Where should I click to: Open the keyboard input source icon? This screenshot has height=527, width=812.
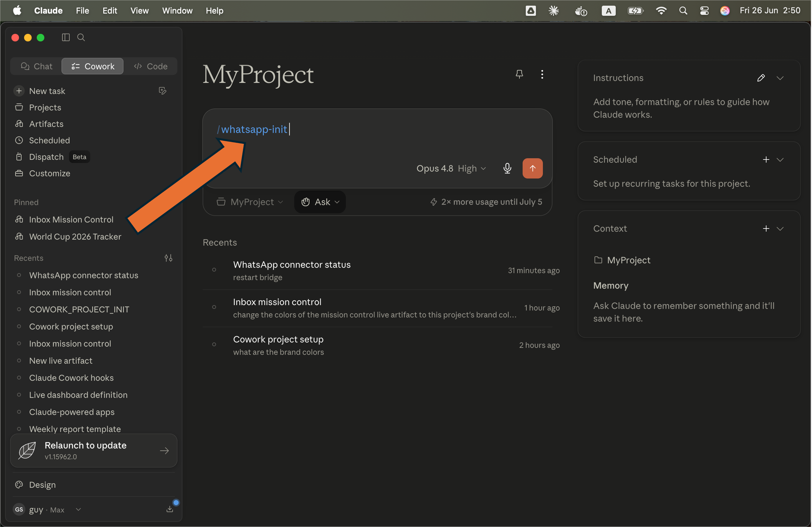click(608, 11)
